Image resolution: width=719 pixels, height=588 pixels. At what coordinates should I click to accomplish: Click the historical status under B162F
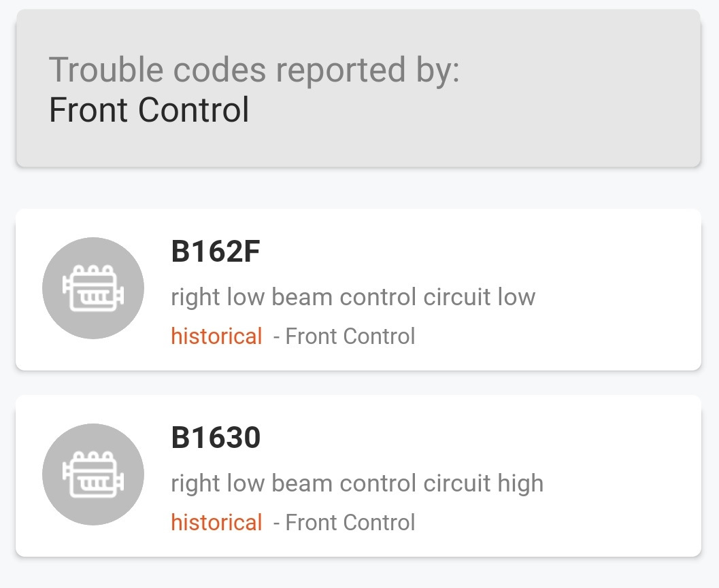pos(216,336)
